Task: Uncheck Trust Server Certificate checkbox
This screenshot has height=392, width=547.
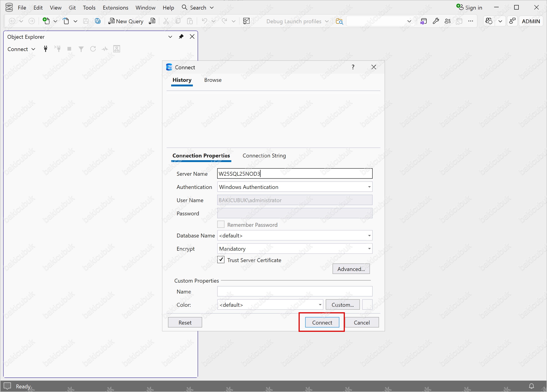Action: point(221,260)
